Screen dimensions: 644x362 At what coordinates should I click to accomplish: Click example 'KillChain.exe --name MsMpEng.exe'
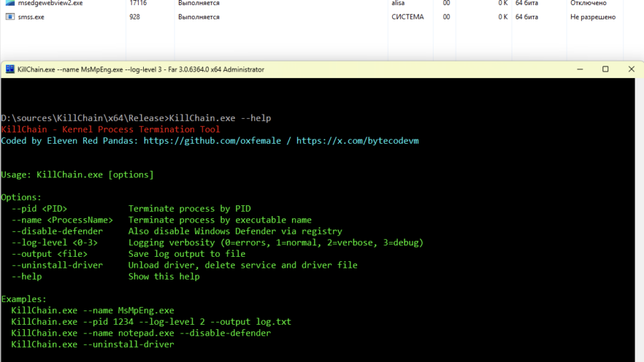point(92,310)
